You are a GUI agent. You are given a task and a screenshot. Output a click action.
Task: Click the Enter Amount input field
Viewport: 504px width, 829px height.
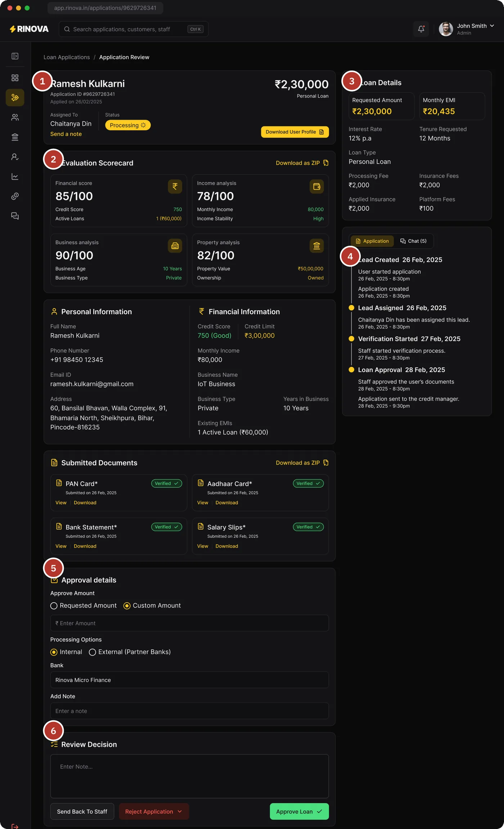[x=189, y=623]
